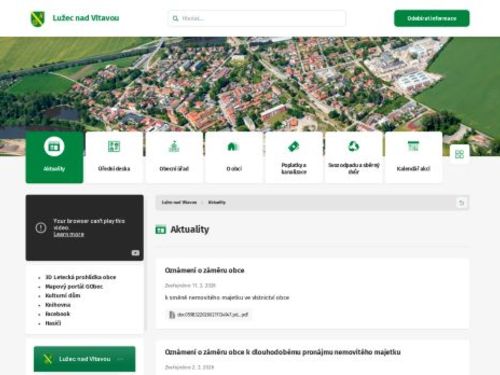500x375 pixels.
Task: Open the Obecní úřad tile
Action: [174, 157]
